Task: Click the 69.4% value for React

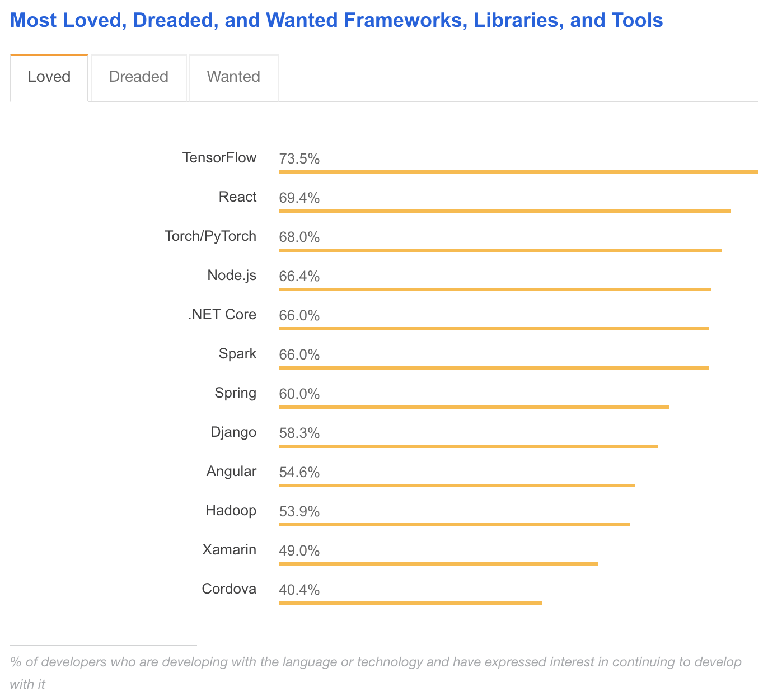Action: [299, 198]
